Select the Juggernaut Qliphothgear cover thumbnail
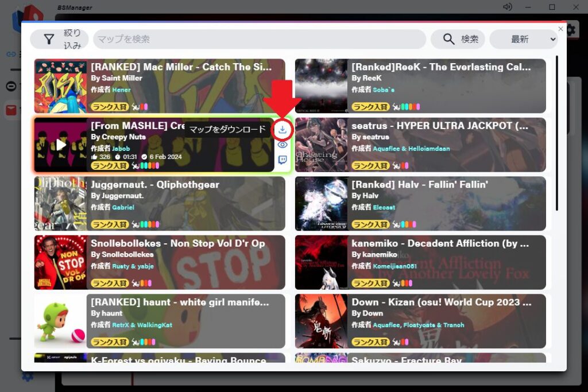The height and width of the screenshot is (392, 588). (x=60, y=204)
